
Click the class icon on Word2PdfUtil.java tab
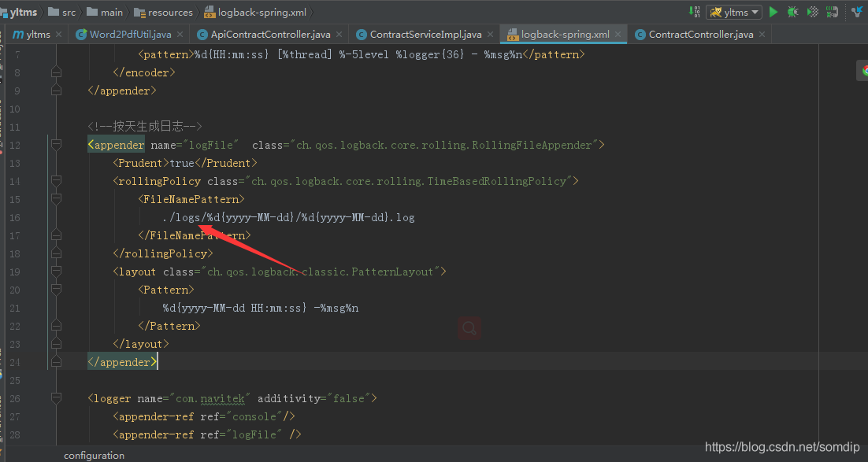pyautogui.click(x=81, y=35)
